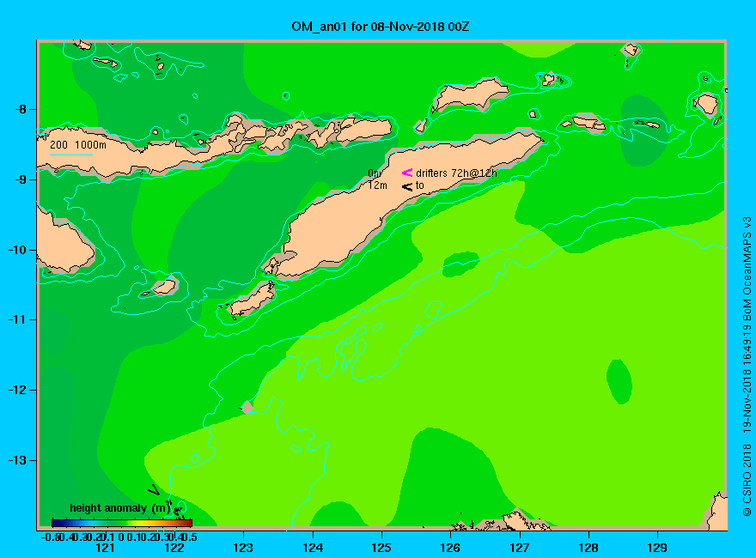The image size is (756, 558).
Task: Click the longitude label 121
Action: coord(105,548)
